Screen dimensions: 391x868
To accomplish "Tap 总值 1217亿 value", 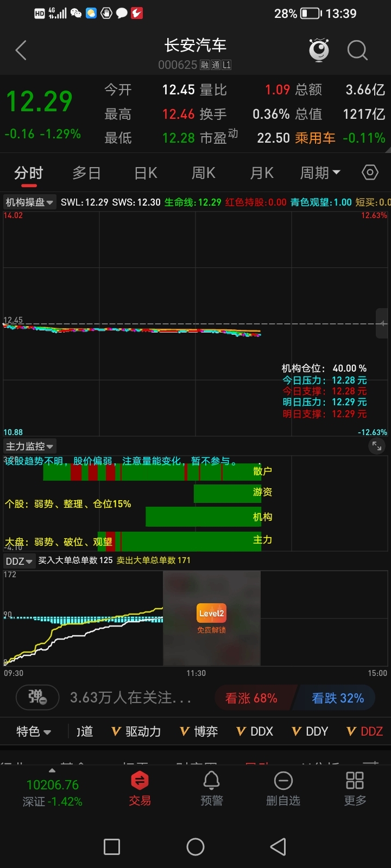I will point(364,114).
